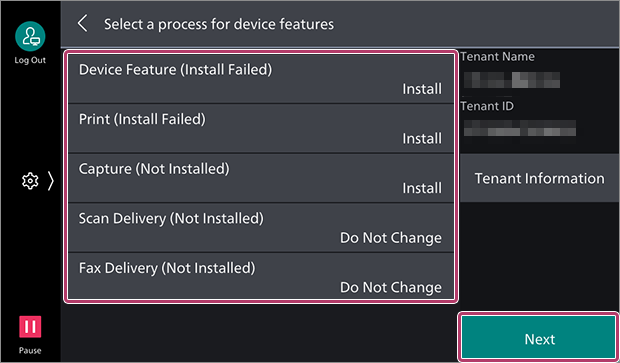Screen dimensions: 620x363
Task: Click the green Next button
Action: tap(539, 337)
